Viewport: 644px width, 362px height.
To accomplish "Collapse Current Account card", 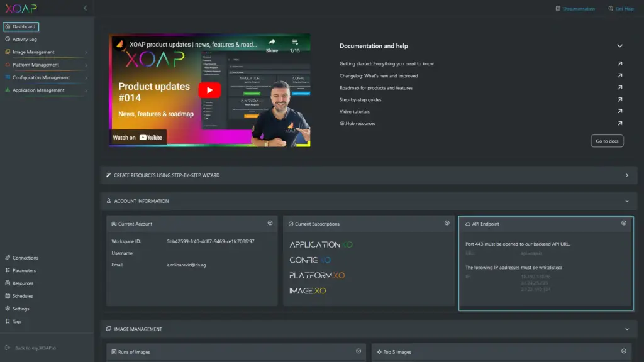I will 270,223.
